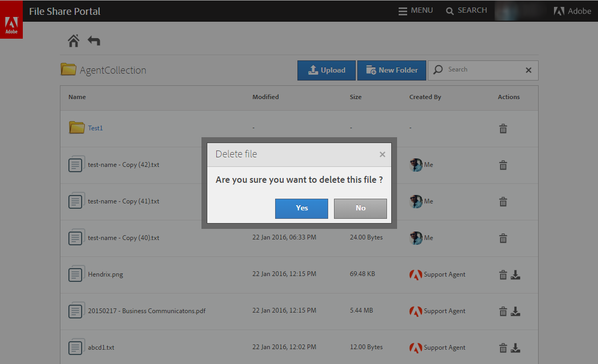Download the Business Communicatons pdf
The image size is (598, 364).
coord(515,311)
